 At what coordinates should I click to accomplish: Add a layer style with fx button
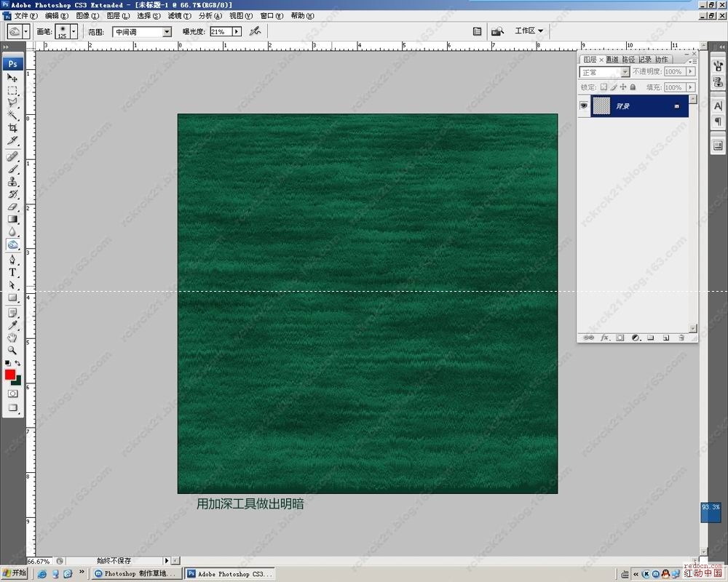tap(604, 338)
